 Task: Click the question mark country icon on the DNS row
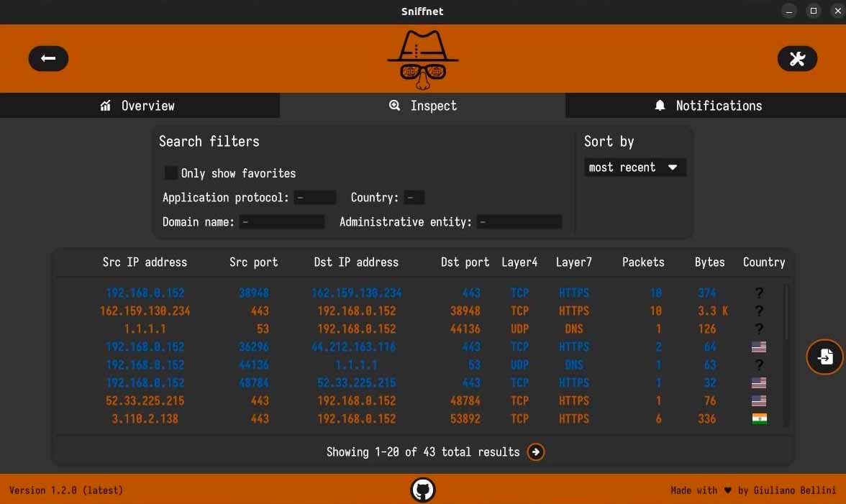[x=758, y=329]
